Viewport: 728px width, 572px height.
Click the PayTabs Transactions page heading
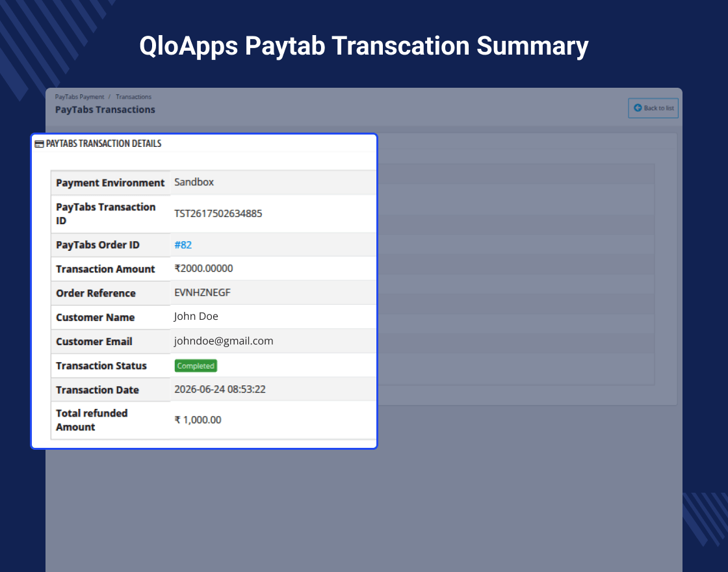click(105, 110)
